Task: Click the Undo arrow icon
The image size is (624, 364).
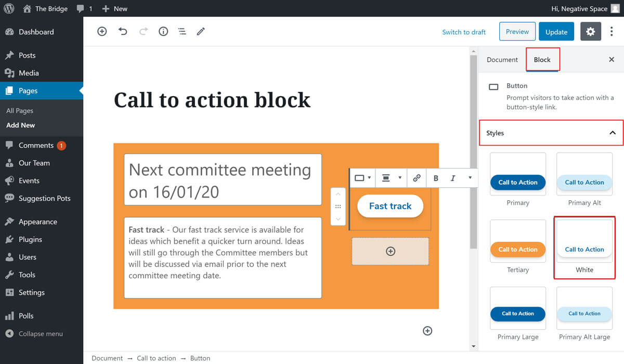Action: click(x=123, y=32)
